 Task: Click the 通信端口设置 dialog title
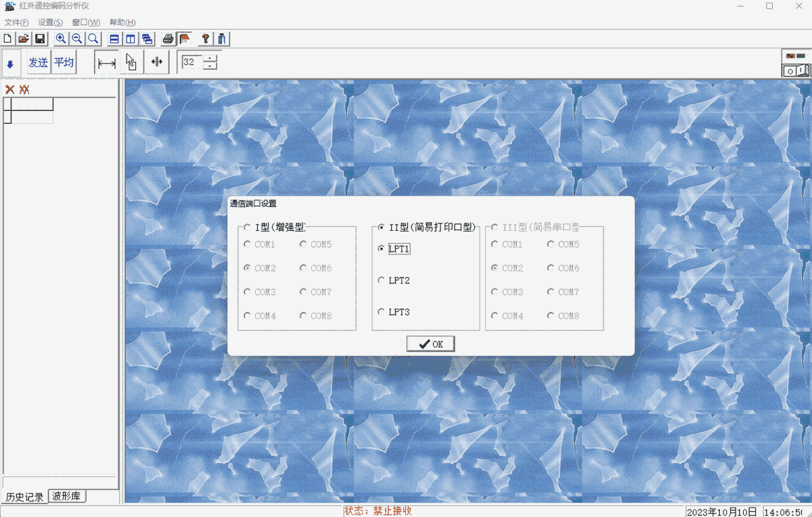coord(253,203)
